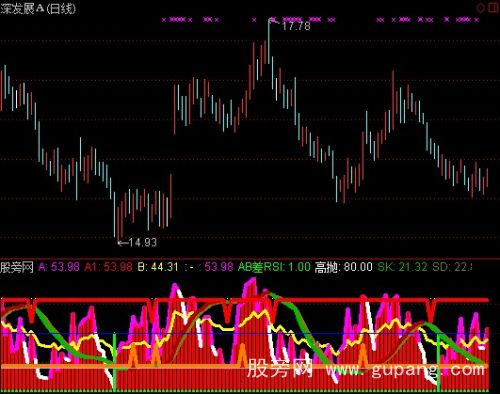Click the chart title 深发展A (日线)
The height and width of the screenshot is (394, 500).
click(x=38, y=8)
